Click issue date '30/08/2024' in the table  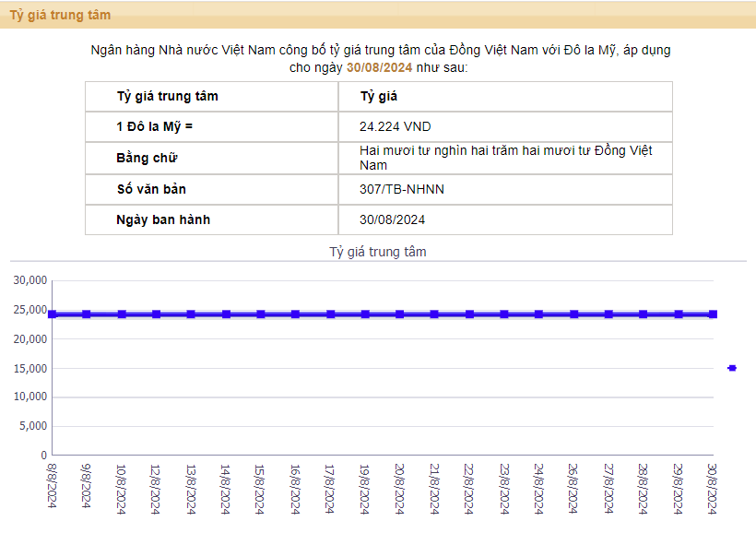click(x=392, y=220)
